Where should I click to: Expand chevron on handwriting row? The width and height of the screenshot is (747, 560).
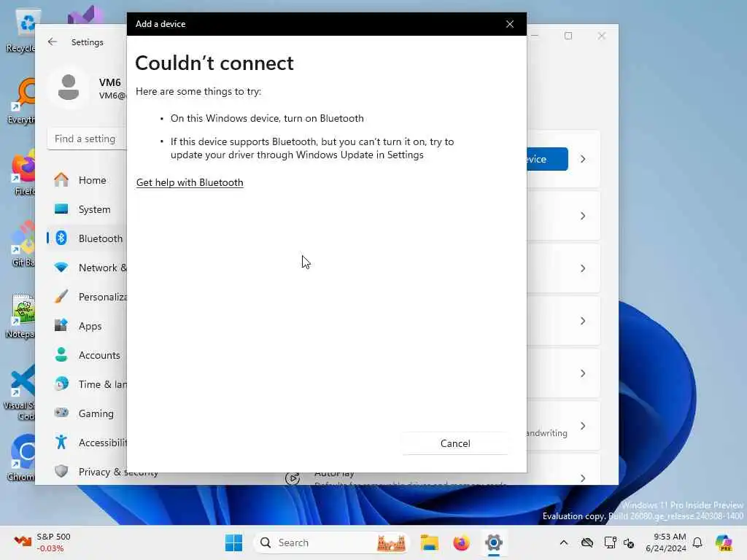click(583, 426)
